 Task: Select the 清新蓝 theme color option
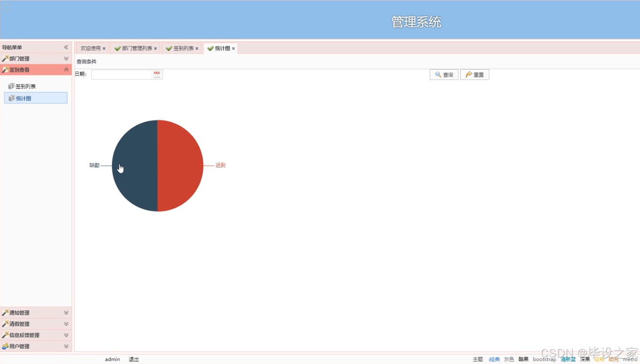tap(568, 359)
